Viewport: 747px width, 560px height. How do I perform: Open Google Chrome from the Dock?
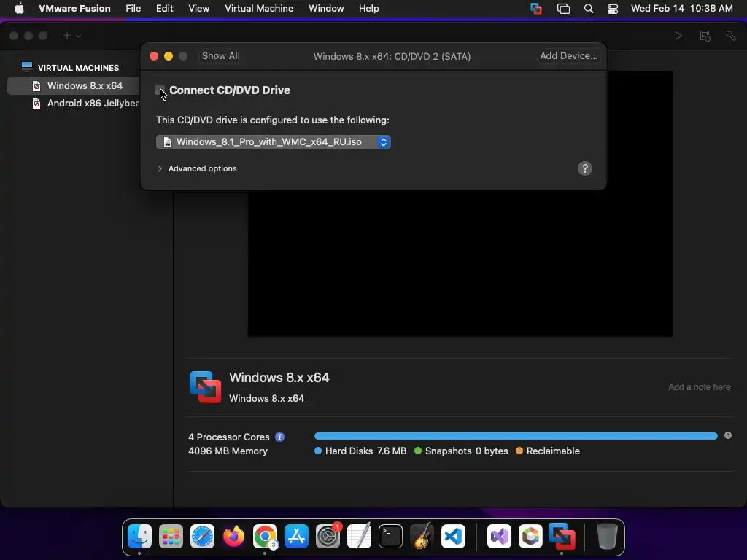265,537
